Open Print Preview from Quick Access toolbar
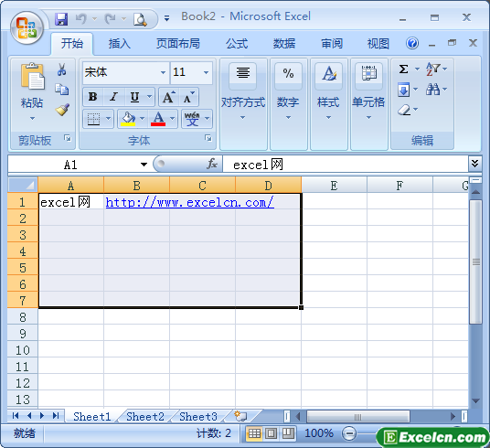Screen dimensions: 490x448 coord(140,19)
